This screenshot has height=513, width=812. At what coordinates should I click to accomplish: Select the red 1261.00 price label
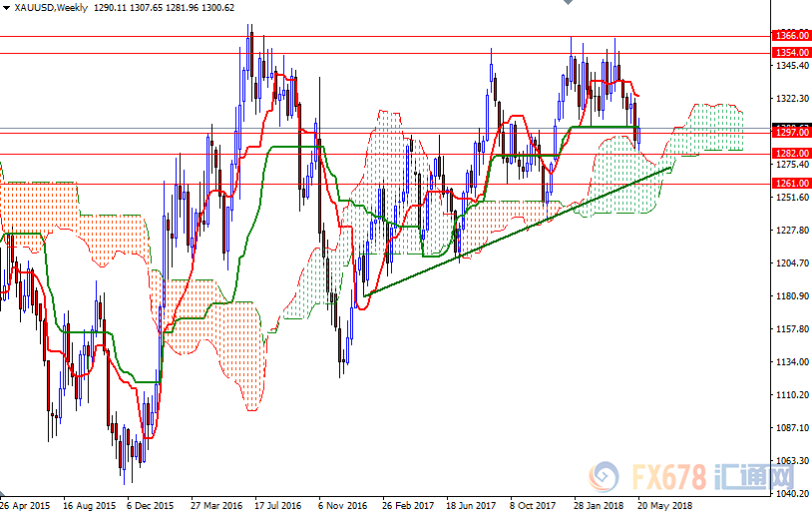click(790, 184)
